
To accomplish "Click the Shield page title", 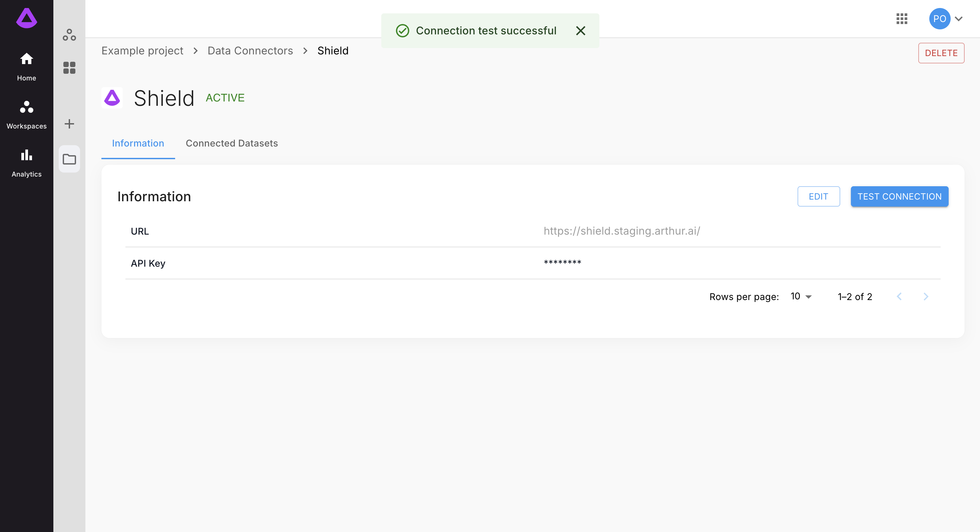I will tap(164, 98).
